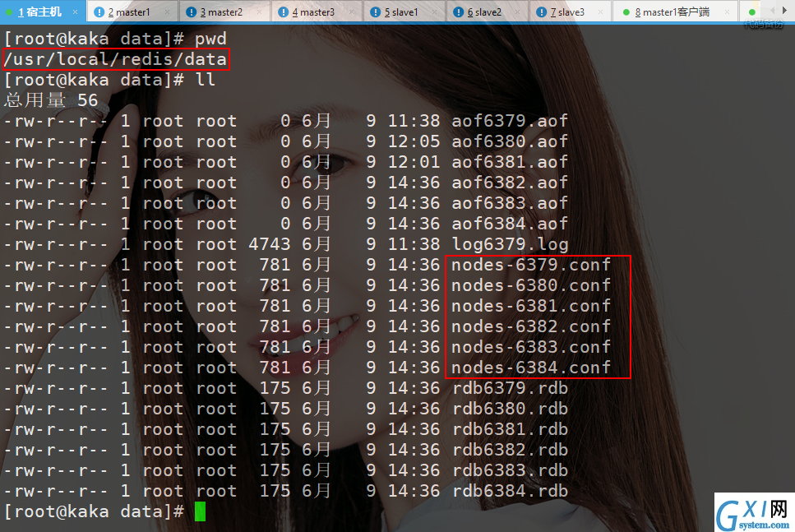Click the file name nodes-6384.conf
This screenshot has width=795, height=532.
coord(531,368)
